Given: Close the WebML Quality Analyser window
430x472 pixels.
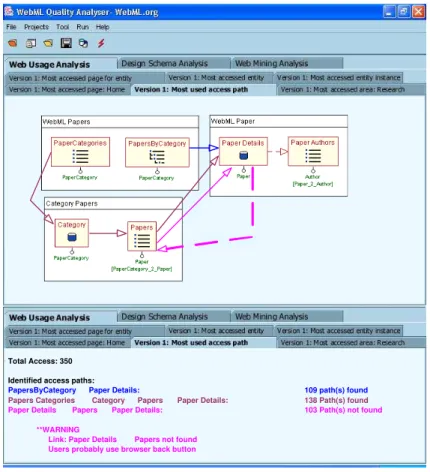Looking at the screenshot, I should (418, 12).
